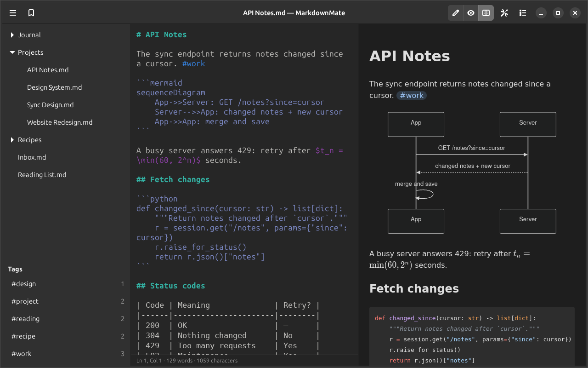588x368 pixels.
Task: Place cursor on the '# API Notes' editor line
Action: 162,35
